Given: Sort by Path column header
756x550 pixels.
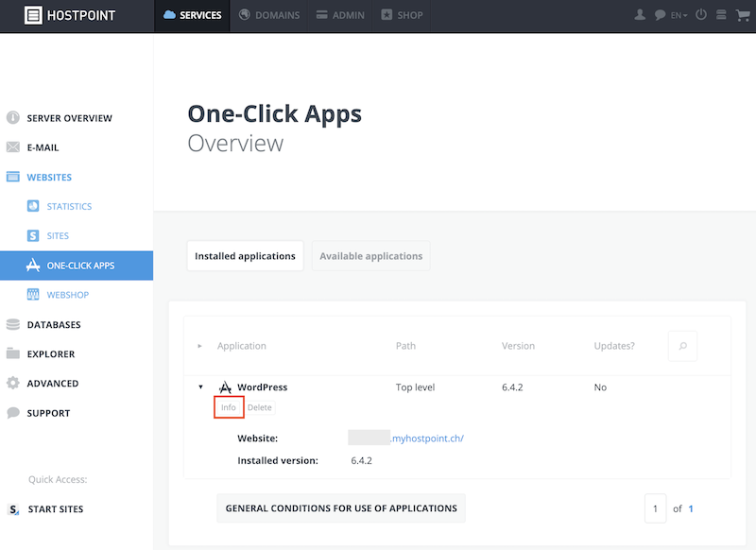Looking at the screenshot, I should click(405, 346).
